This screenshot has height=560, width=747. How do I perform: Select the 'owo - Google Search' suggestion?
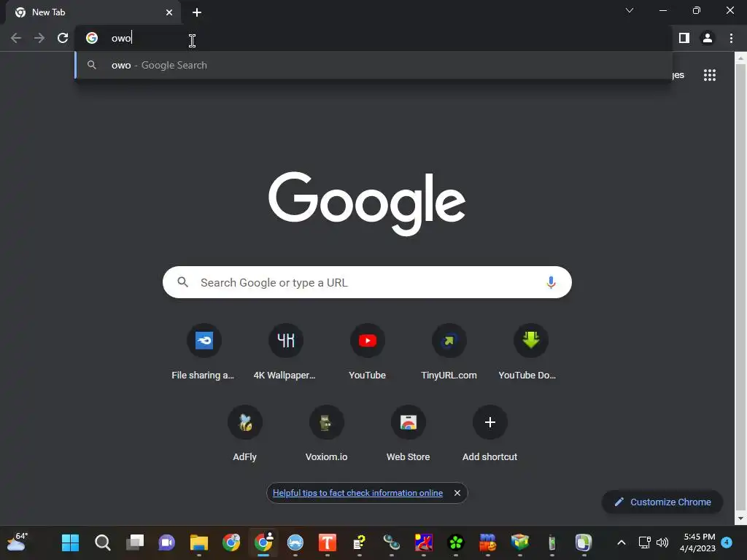(x=374, y=65)
